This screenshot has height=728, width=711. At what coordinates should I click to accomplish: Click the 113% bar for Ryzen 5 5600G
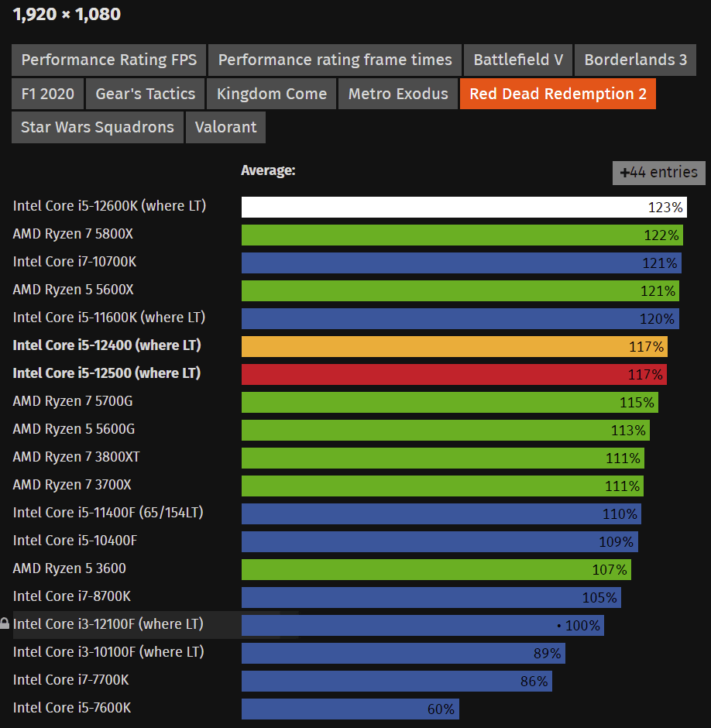tap(445, 430)
